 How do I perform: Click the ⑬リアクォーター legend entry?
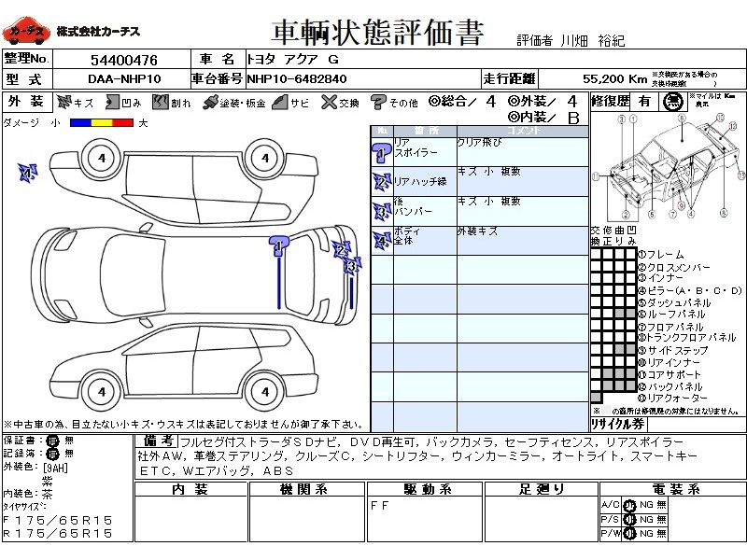point(672,399)
